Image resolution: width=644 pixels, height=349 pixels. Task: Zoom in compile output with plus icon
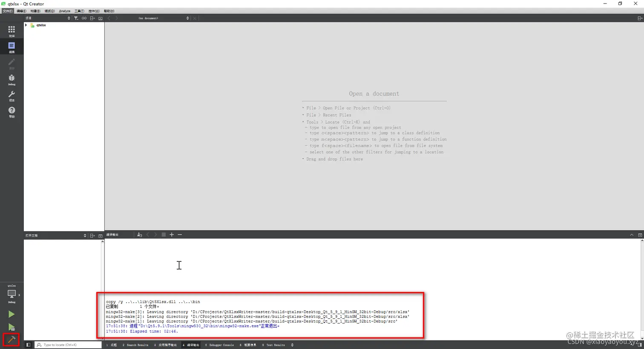pyautogui.click(x=172, y=235)
